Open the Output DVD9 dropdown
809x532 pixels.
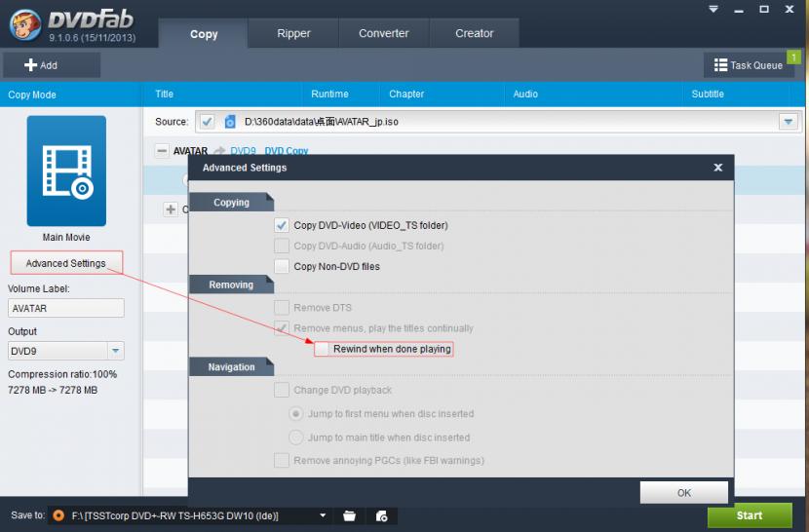116,351
